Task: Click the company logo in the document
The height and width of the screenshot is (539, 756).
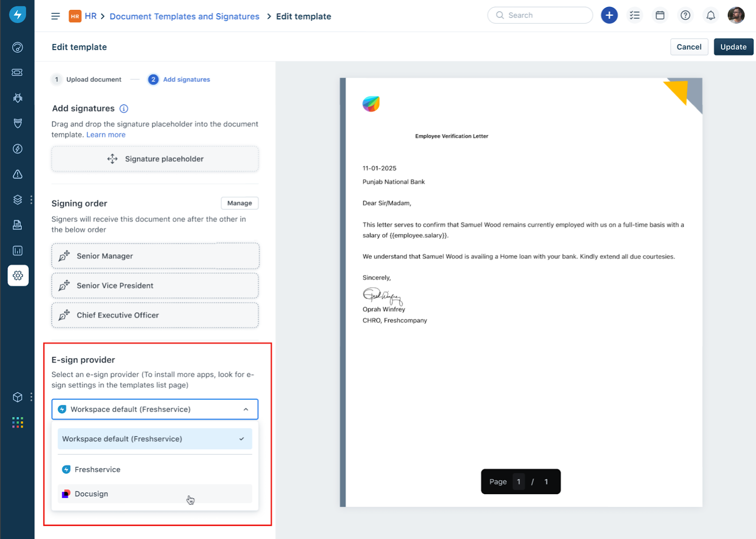Action: 371,103
